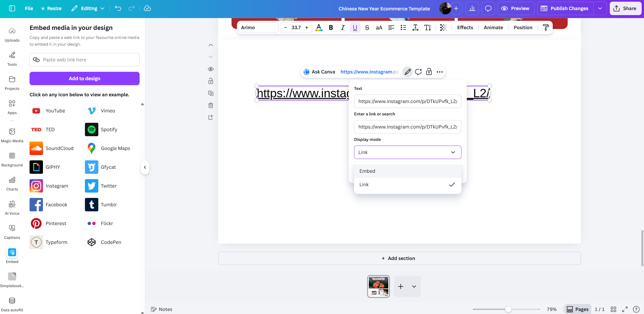Expand the Publish Changes arrow menu
Viewport: 644px width, 314px height.
(600, 8)
